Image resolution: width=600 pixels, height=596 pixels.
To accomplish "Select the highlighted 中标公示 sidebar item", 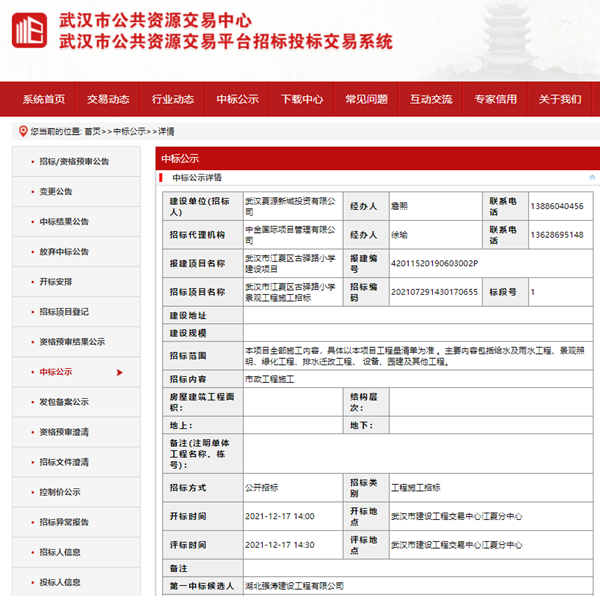I will 77,372.
